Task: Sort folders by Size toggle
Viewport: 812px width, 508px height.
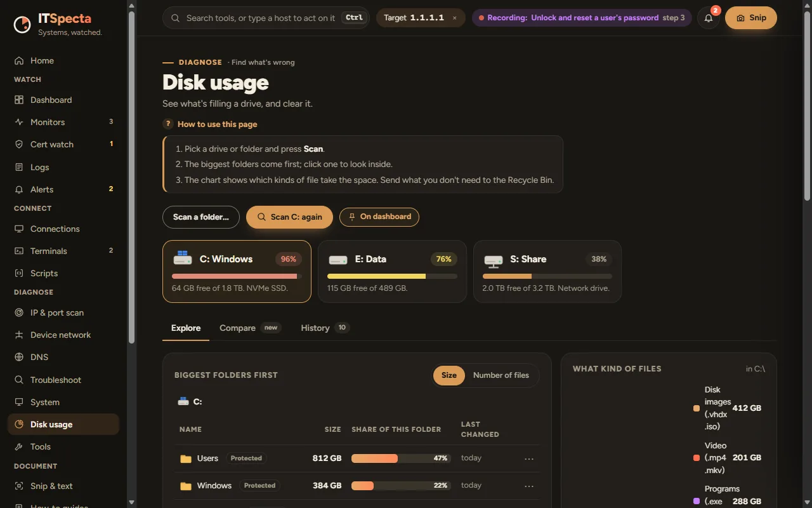Action: [449, 375]
